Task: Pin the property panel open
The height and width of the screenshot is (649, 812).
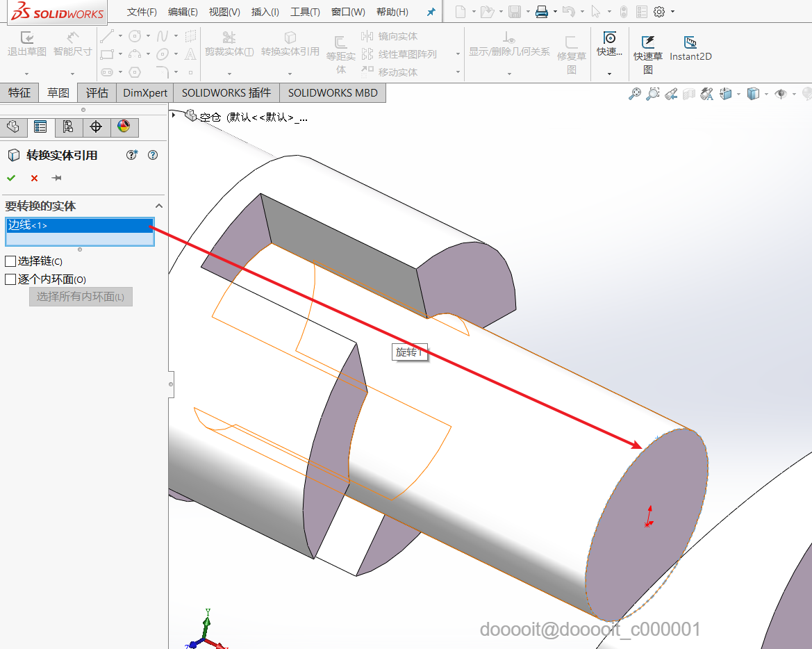Action: [x=57, y=179]
